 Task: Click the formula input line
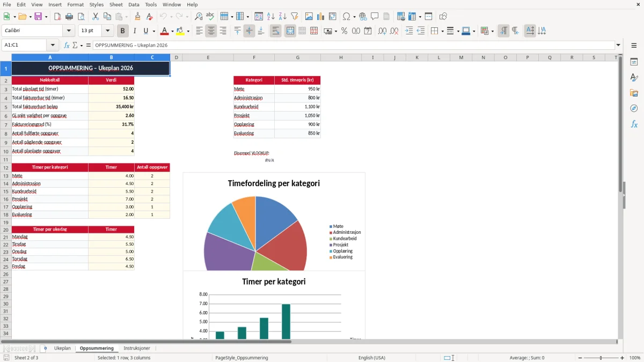point(353,45)
